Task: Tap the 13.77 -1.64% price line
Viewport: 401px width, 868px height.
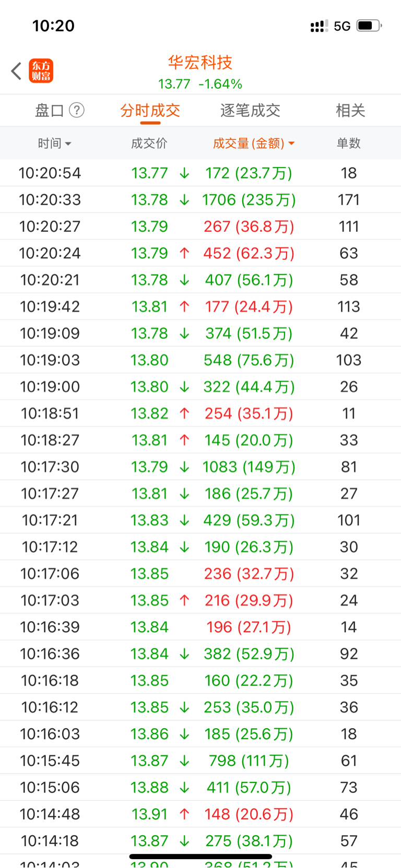Action: tap(200, 84)
